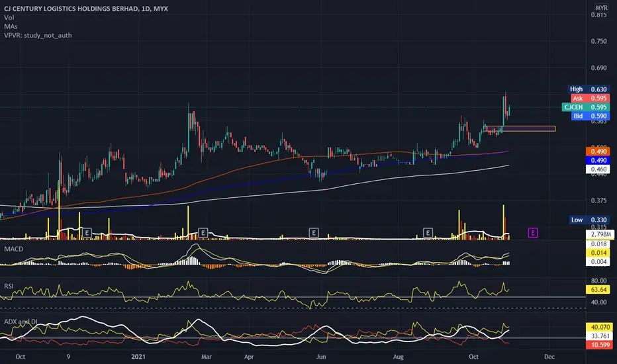This screenshot has height=364, width=617.
Task: Click the yellow 40.070 DI+ value label
Action: [600, 327]
